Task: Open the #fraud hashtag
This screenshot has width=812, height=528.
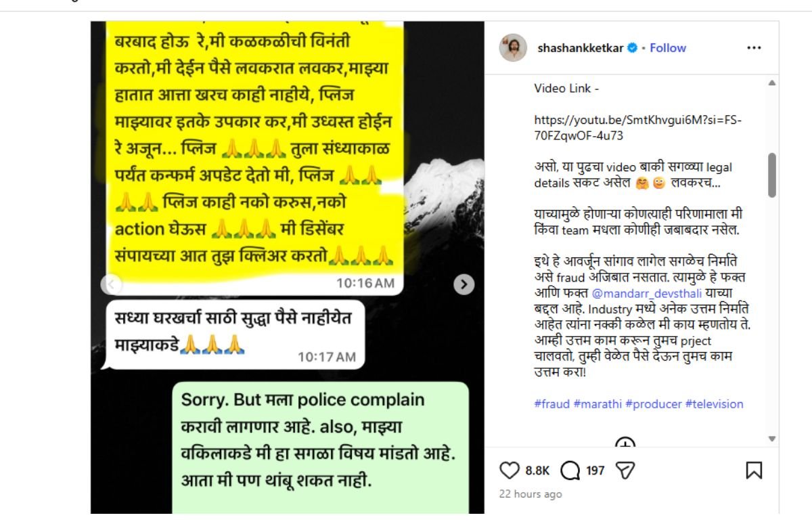Action: (x=551, y=404)
